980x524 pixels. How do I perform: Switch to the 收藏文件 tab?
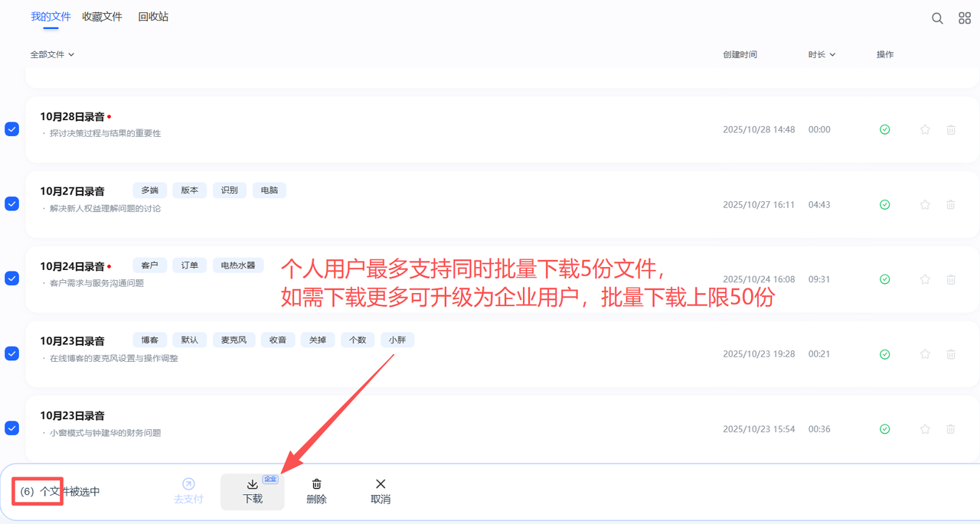pos(102,17)
